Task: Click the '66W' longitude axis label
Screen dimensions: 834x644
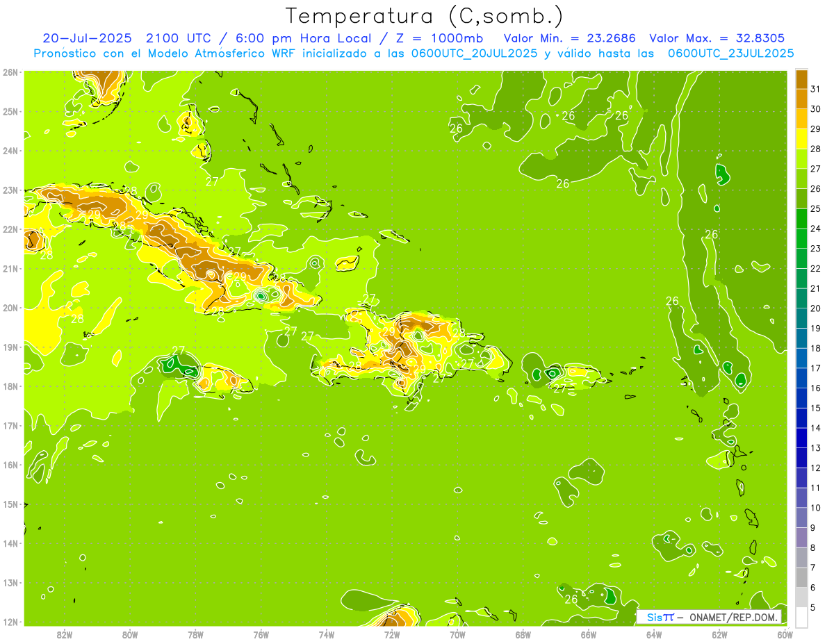Action: pos(588,634)
